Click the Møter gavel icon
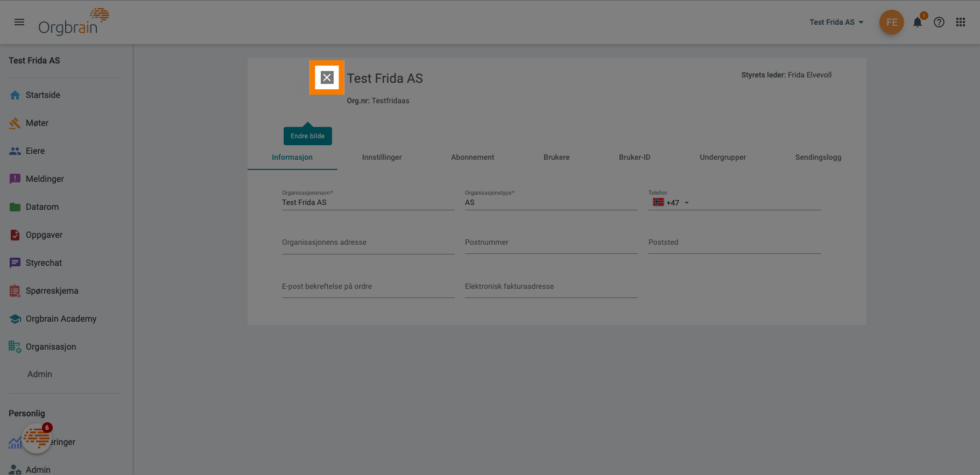 click(15, 123)
